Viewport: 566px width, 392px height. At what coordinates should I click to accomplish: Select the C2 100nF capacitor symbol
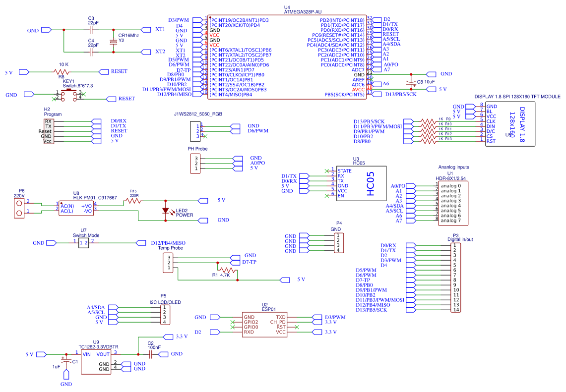150,354
